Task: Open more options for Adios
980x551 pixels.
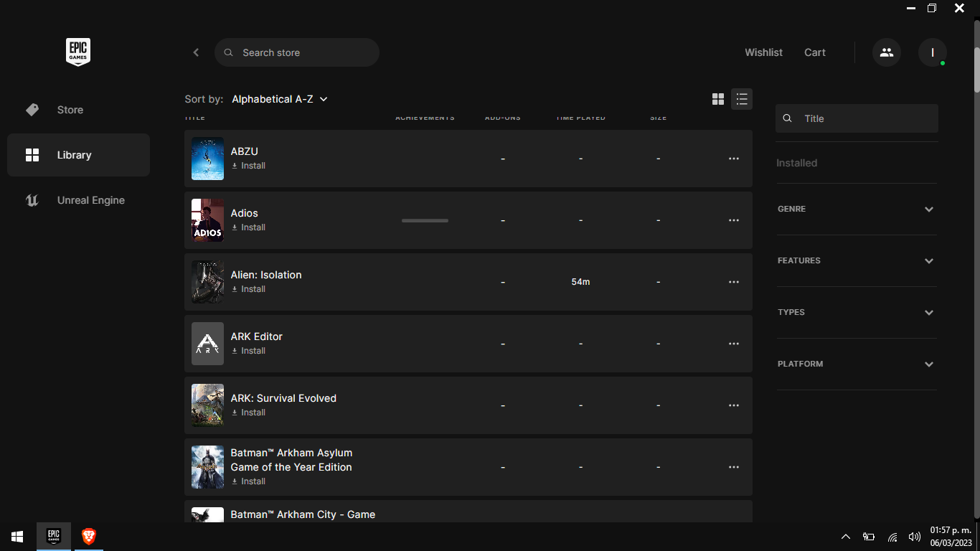Action: pos(734,220)
